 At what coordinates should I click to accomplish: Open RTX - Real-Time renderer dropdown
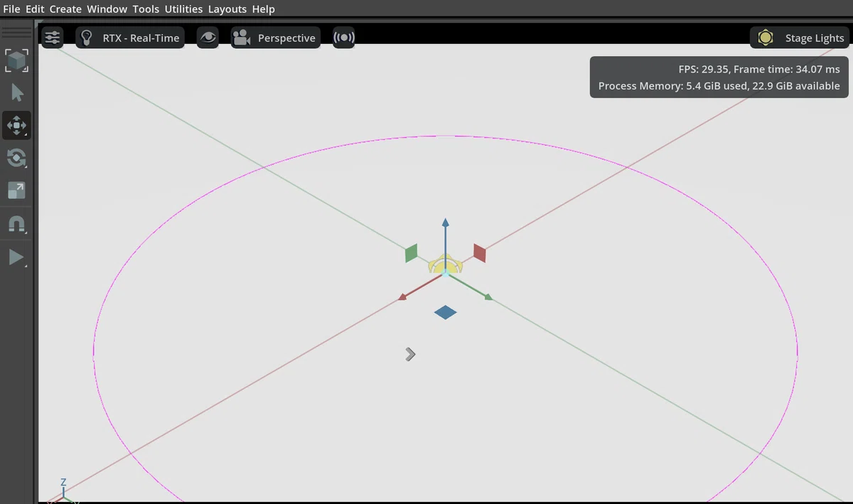click(x=130, y=38)
